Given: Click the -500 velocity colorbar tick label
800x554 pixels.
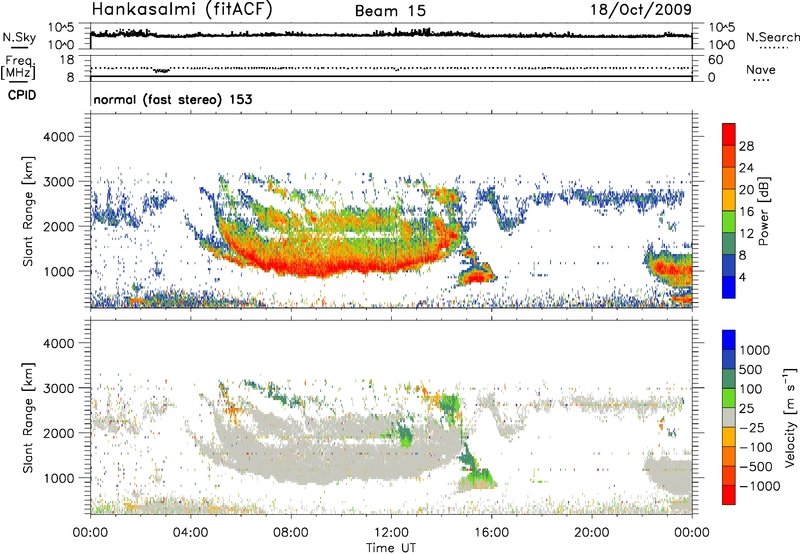Looking at the screenshot, I should point(756,467).
